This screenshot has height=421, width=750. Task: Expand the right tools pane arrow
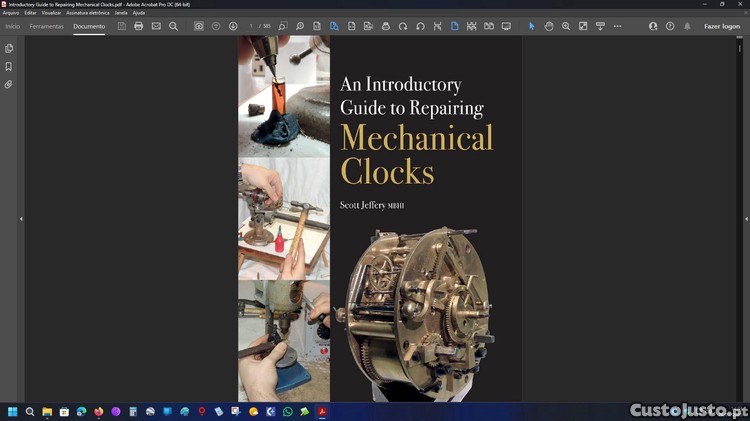click(x=743, y=219)
